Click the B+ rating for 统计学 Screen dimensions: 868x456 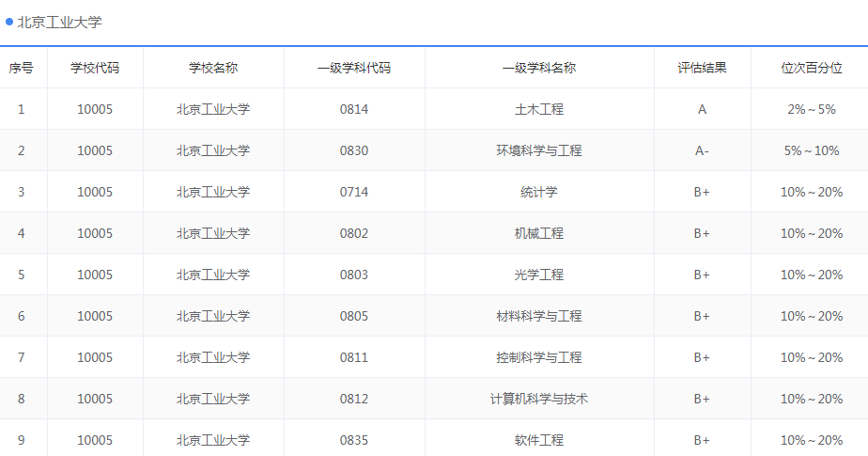point(702,192)
